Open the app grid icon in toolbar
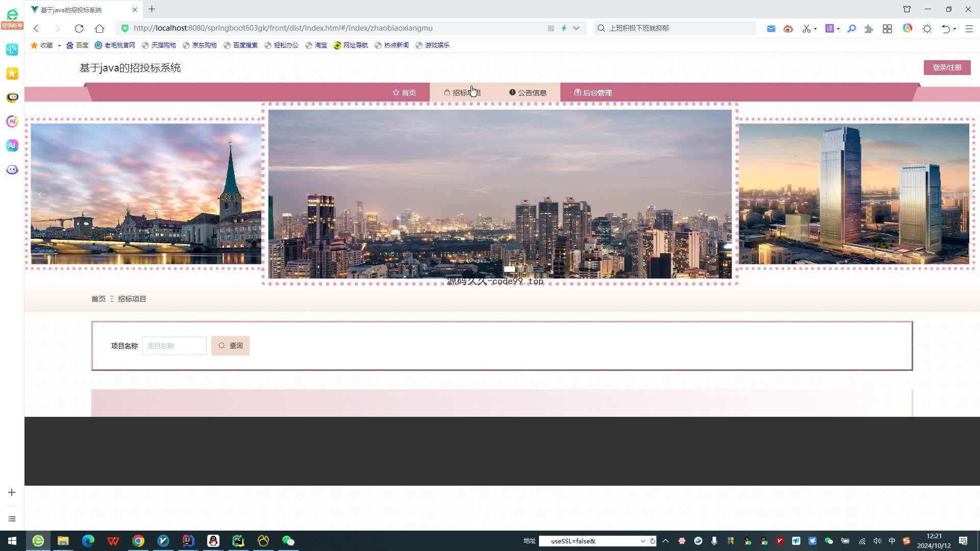 pos(887,29)
